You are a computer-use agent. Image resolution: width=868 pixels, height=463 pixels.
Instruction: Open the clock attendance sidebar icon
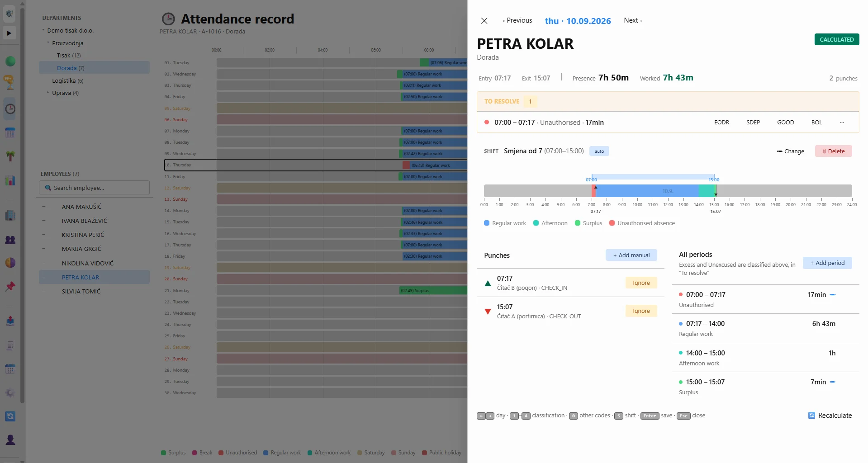(x=10, y=109)
